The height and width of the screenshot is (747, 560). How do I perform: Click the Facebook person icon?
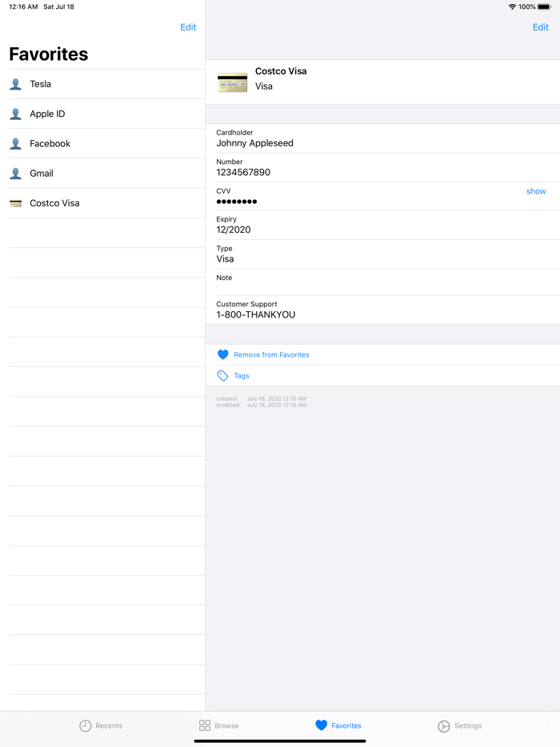point(16,144)
